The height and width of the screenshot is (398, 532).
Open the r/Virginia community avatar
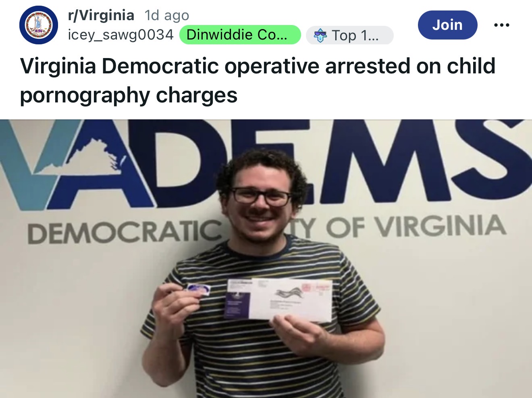coord(39,25)
